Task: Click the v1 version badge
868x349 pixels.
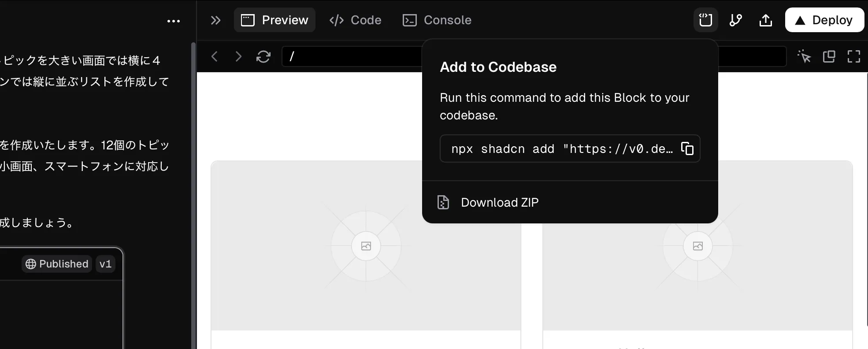Action: pos(105,264)
